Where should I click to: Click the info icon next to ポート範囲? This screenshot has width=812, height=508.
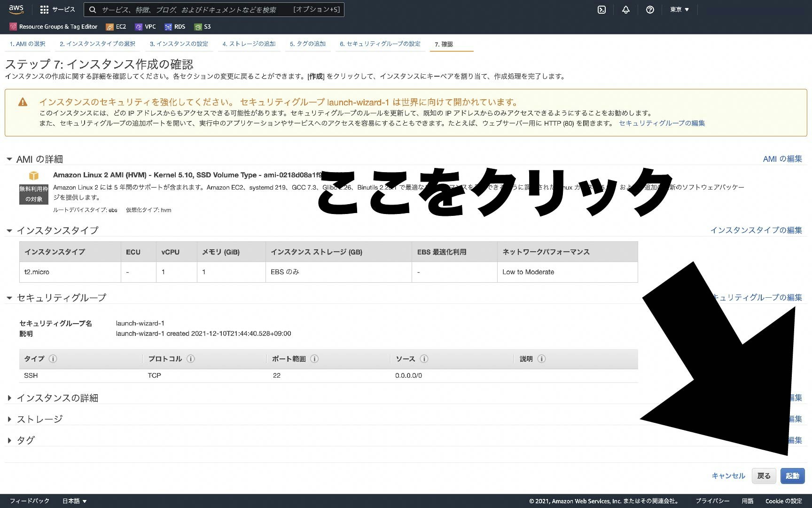[314, 359]
